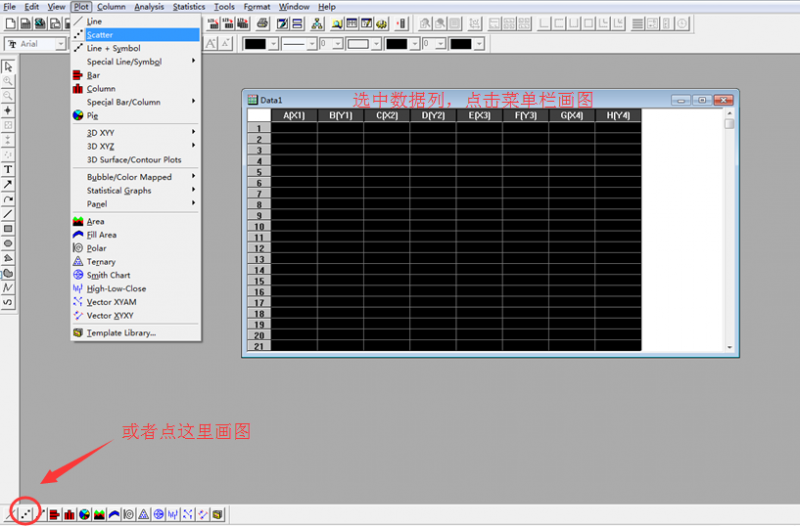Click the Data1 worksheet scroll down arrow
The image size is (800, 526).
pos(730,347)
